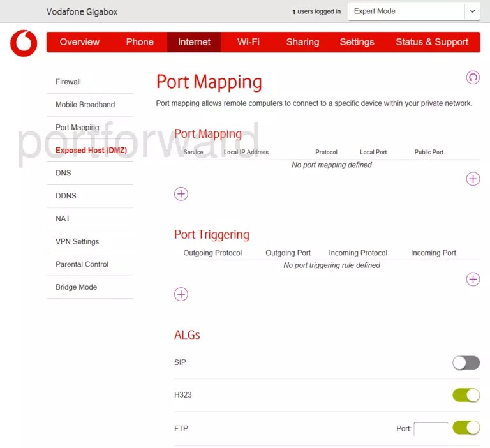The image size is (490, 448).
Task: Open NAT sidebar item
Action: pos(90,219)
